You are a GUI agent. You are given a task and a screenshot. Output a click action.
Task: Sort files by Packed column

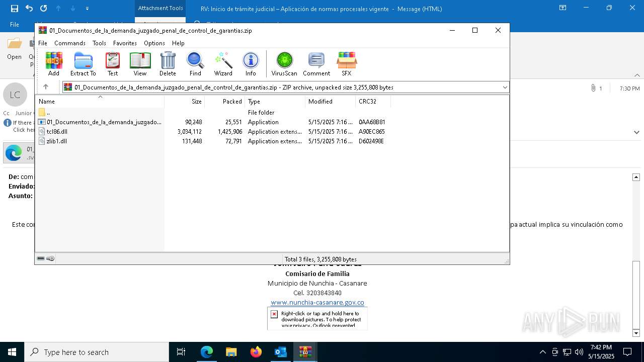point(225,102)
